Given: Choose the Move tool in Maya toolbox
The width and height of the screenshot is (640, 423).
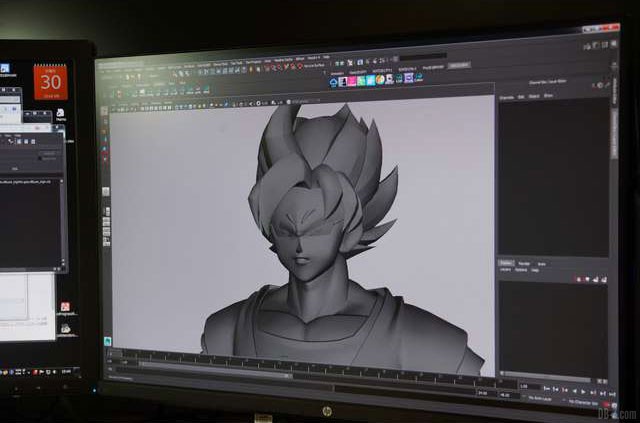Looking at the screenshot, I should 105,138.
